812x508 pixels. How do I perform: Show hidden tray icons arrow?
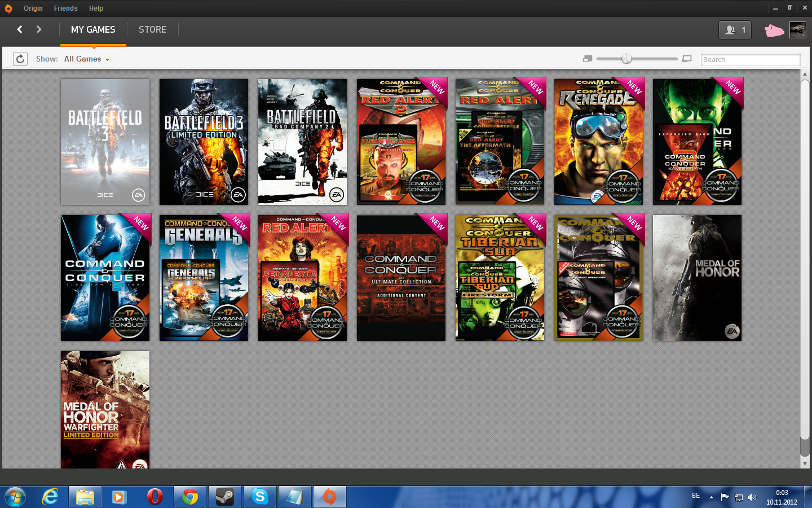pos(711,497)
